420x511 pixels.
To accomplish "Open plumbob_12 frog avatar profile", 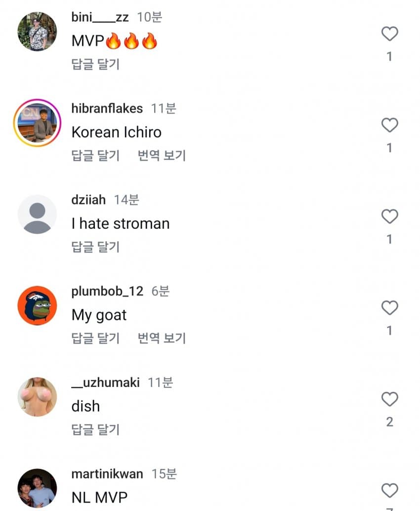I will [x=38, y=305].
